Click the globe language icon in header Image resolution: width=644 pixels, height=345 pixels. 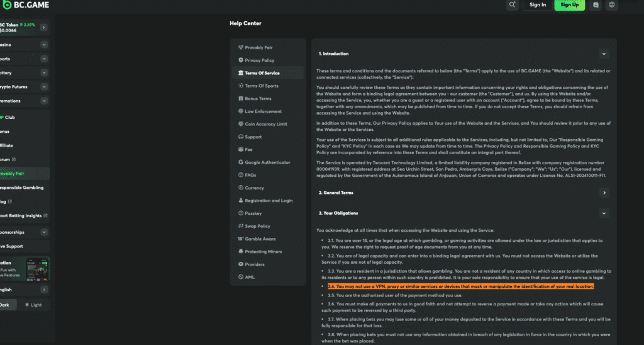(x=612, y=5)
